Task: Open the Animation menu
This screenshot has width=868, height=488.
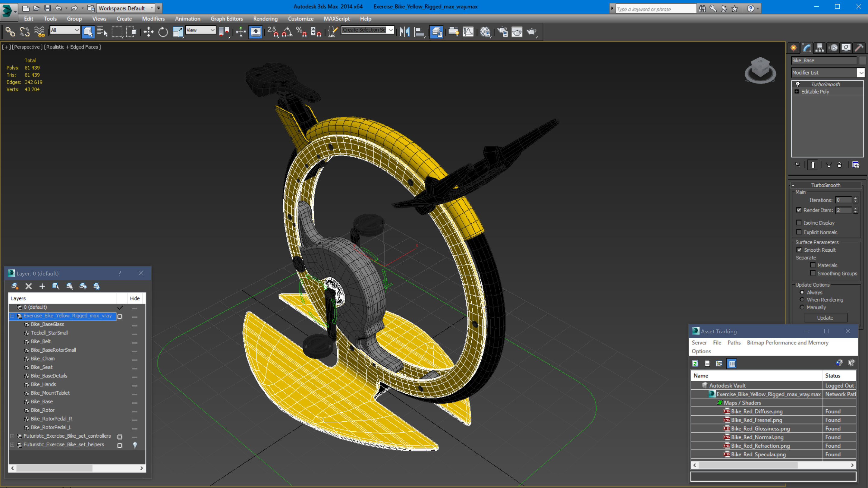Action: coord(188,19)
